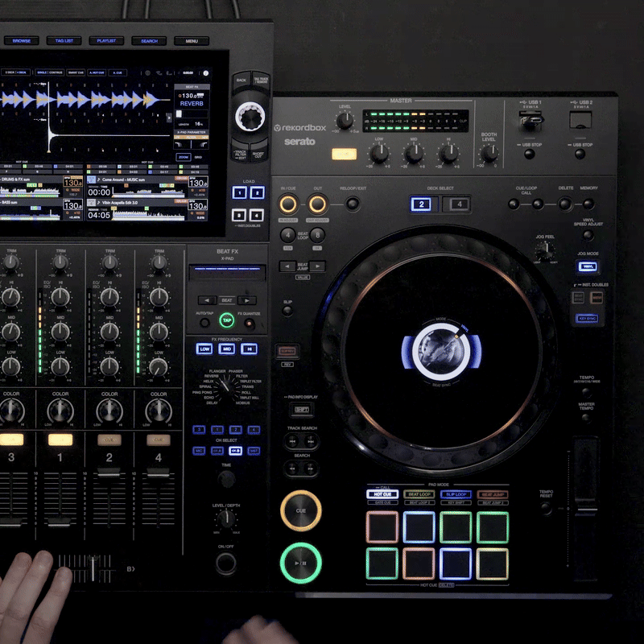Toggle JOG MODE Vinyl button
Viewport: 644px width, 644px height.
[x=588, y=267]
